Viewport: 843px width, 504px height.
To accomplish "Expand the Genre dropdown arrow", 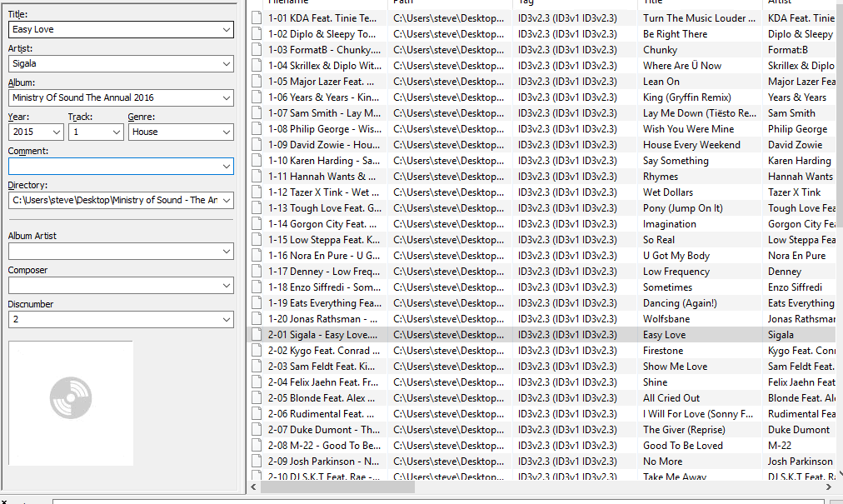I will point(227,132).
